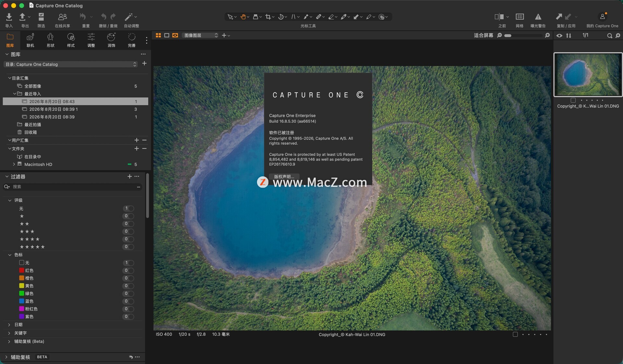Click the Undo arrow icon

(104, 17)
